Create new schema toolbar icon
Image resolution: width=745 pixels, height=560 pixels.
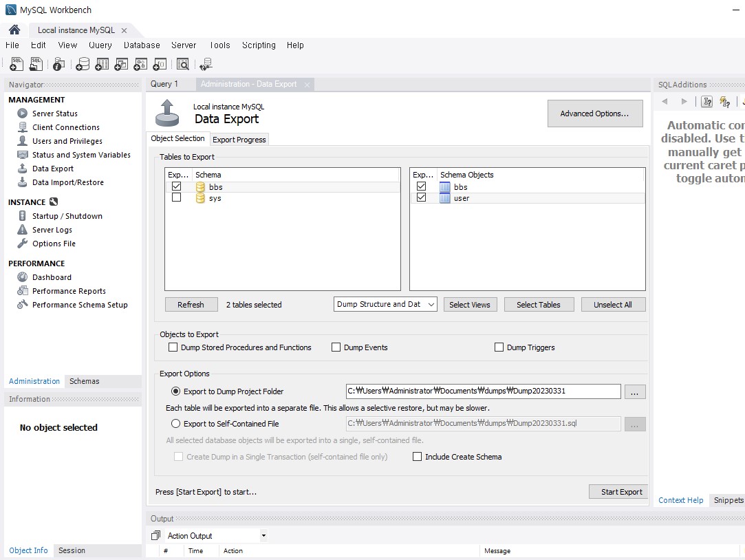pos(82,64)
